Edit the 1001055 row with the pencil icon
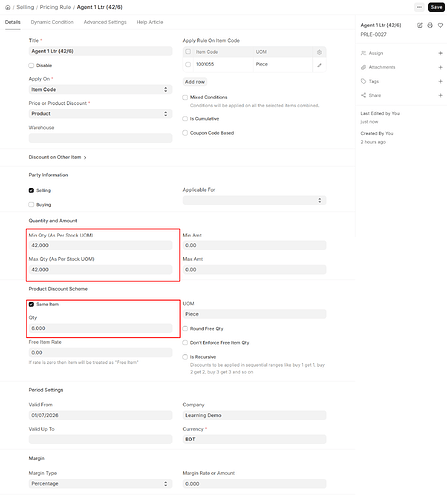The width and height of the screenshot is (447, 500). [x=319, y=65]
